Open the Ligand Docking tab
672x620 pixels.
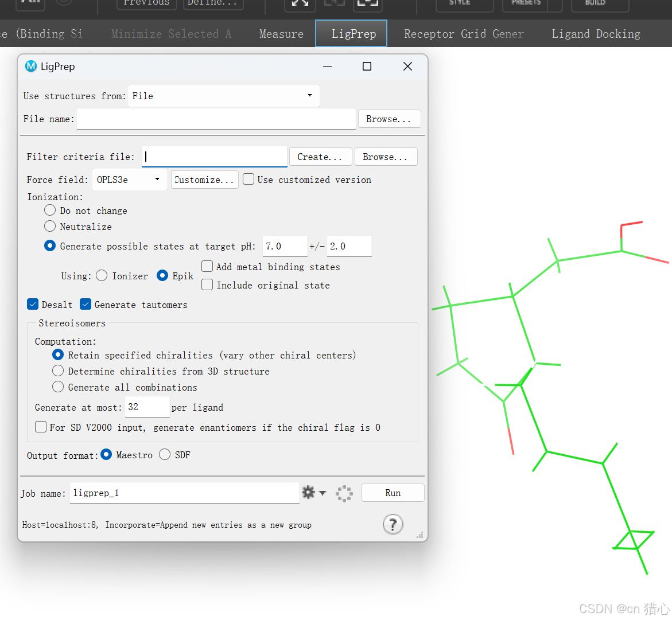pos(596,34)
